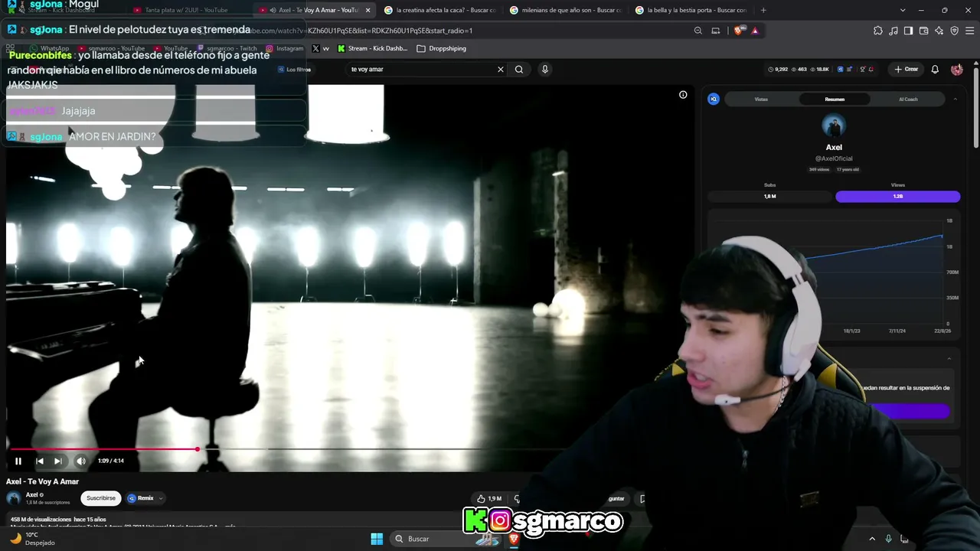This screenshot has width=980, height=551.
Task: Open Axel channel avatar below the video
Action: pos(14,498)
